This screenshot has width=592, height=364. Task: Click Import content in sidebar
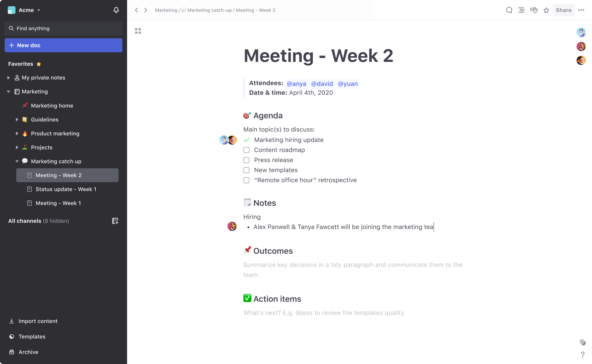click(38, 321)
